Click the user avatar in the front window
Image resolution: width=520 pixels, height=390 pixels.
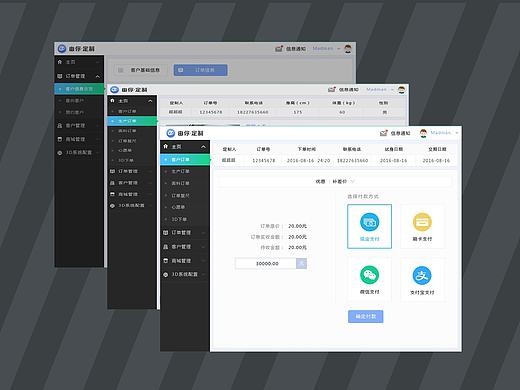point(423,133)
